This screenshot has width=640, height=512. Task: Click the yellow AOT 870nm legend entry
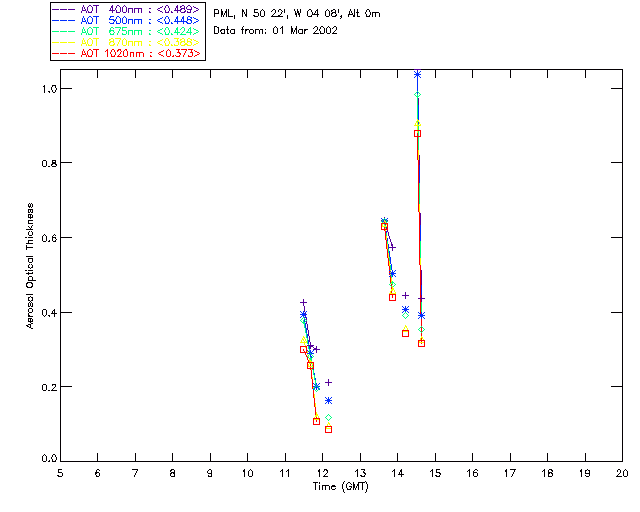(x=126, y=42)
